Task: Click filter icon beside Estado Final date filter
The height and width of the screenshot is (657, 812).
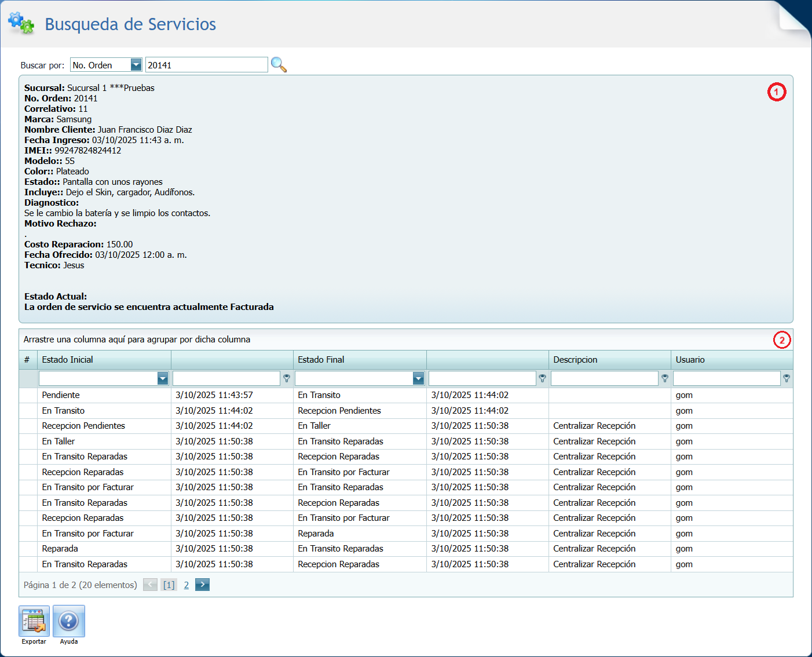Action: pyautogui.click(x=543, y=378)
